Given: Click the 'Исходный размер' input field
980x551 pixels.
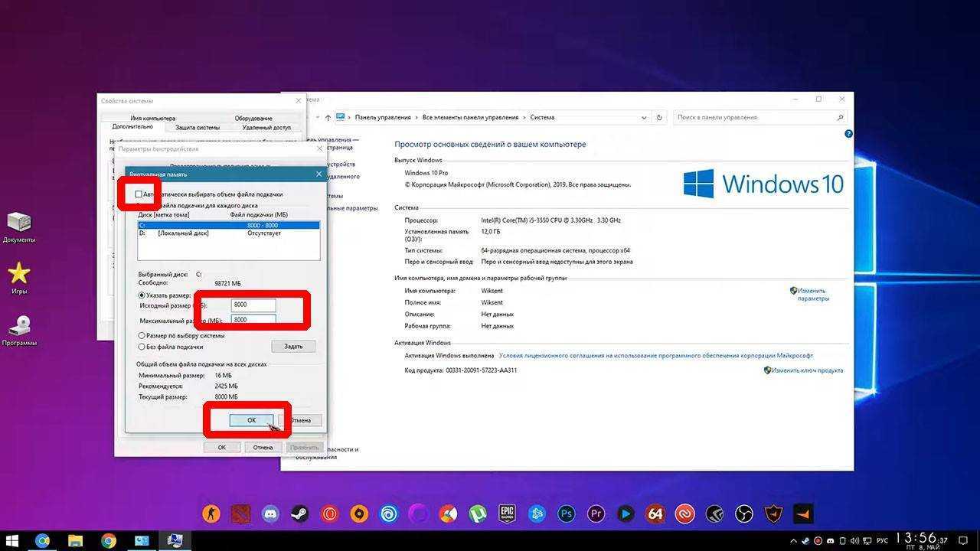Looking at the screenshot, I should click(253, 305).
